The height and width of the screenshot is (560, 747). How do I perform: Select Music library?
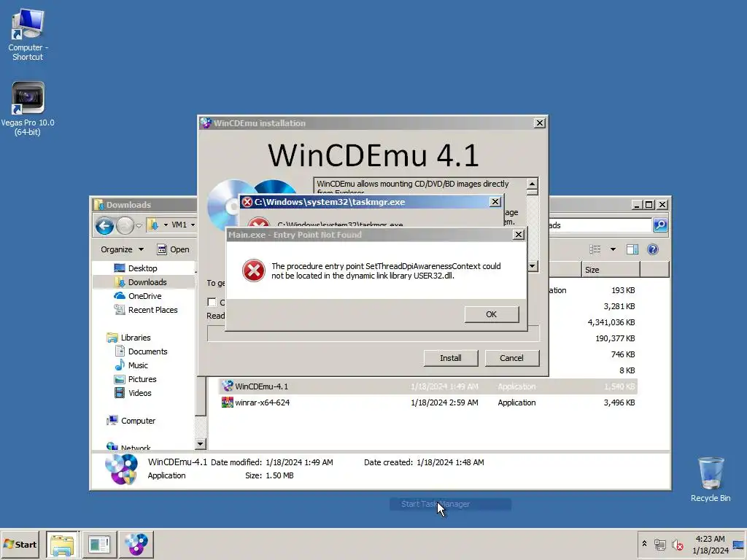click(x=138, y=365)
